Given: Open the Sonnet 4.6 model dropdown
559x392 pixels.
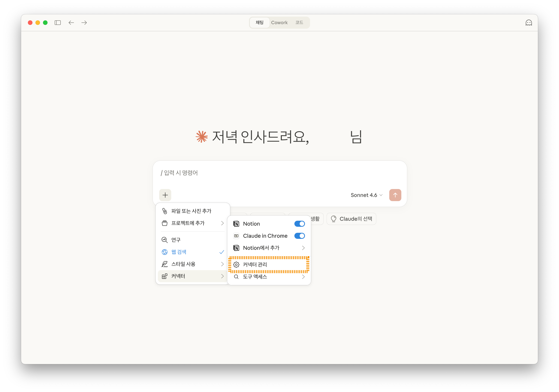Looking at the screenshot, I should click(x=366, y=195).
